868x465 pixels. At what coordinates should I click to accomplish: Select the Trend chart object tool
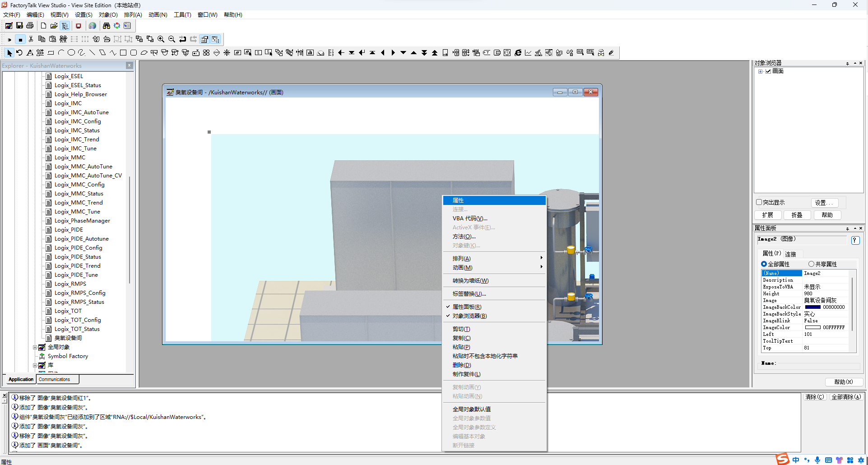click(x=528, y=53)
